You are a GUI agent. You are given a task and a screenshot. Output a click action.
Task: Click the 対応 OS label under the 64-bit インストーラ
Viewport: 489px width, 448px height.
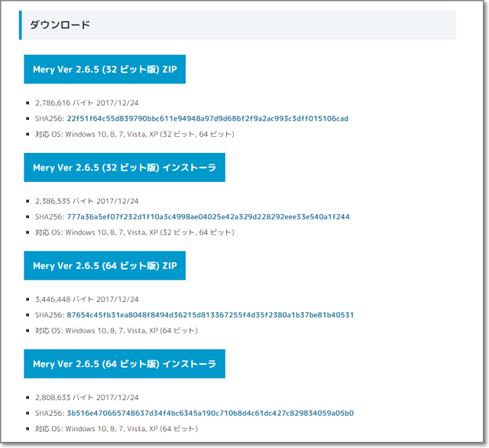49,429
